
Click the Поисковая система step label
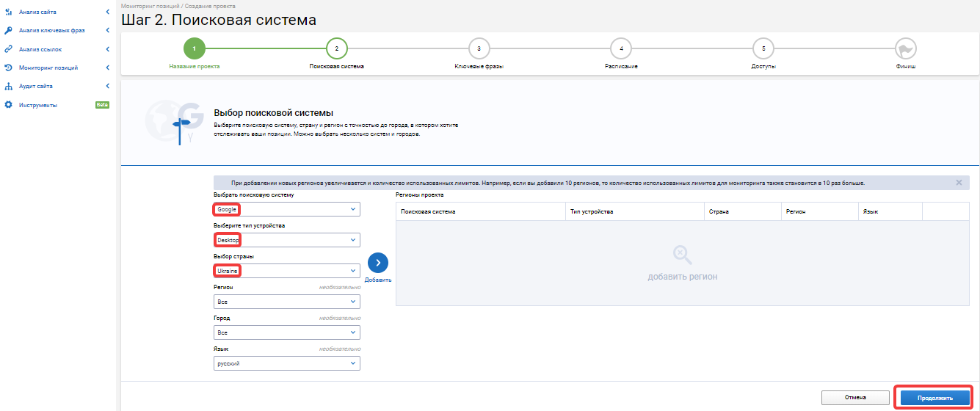(x=337, y=66)
